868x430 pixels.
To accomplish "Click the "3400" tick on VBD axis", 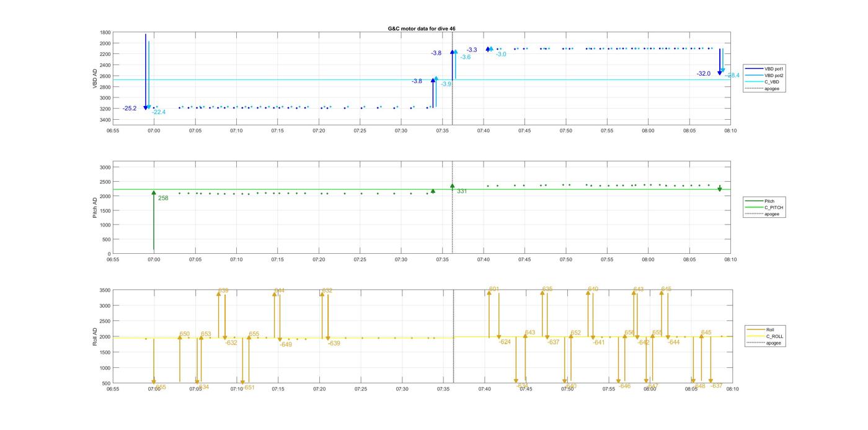I will [x=105, y=120].
